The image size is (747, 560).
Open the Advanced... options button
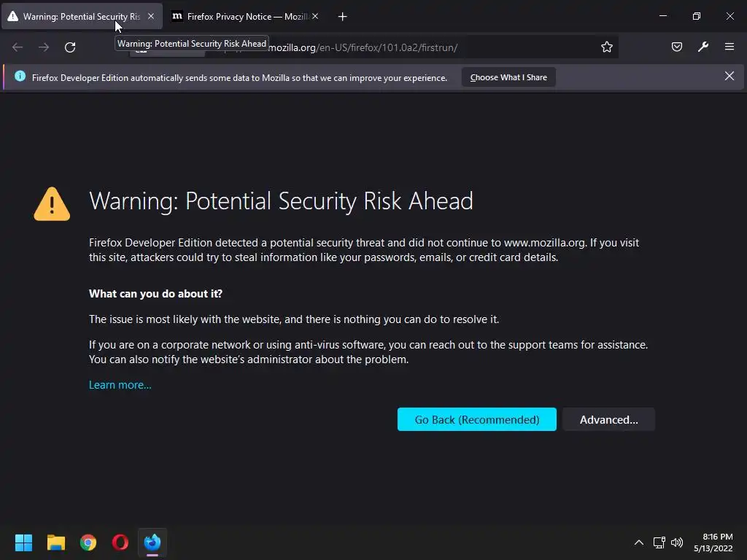point(609,419)
